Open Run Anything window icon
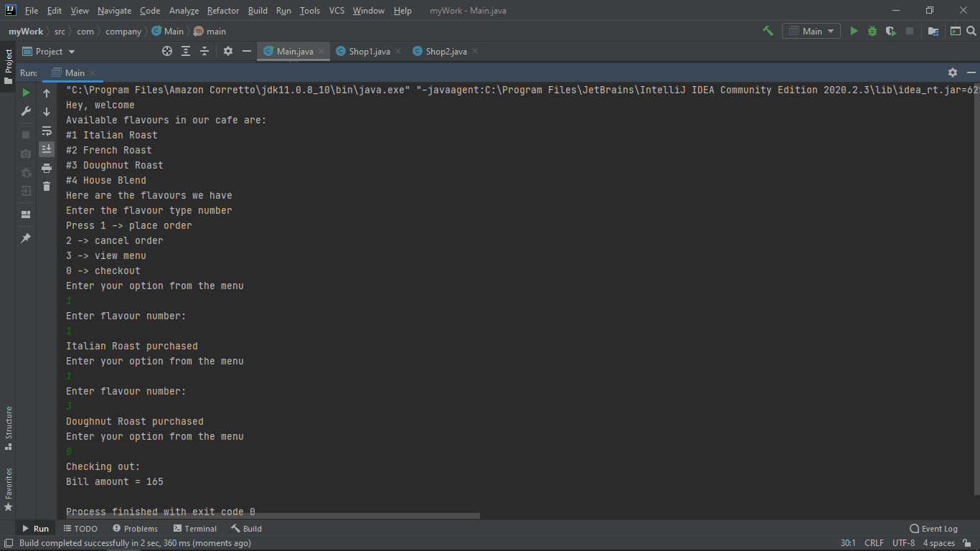Image resolution: width=980 pixels, height=551 pixels. point(956,31)
